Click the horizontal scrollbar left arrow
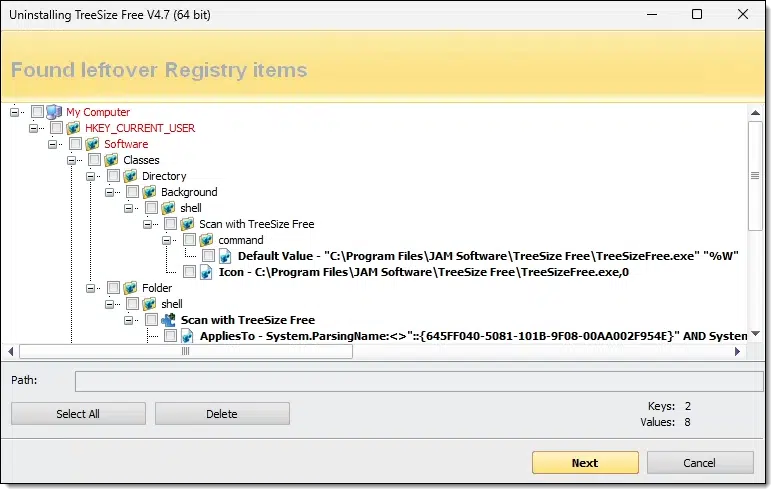 coord(11,351)
